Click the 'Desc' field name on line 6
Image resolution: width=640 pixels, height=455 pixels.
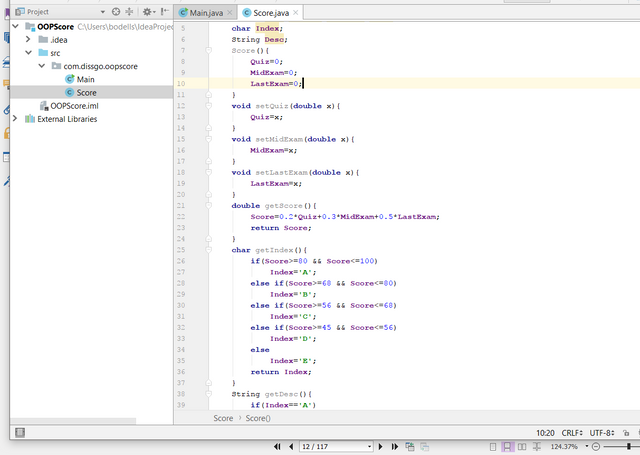(x=274, y=40)
